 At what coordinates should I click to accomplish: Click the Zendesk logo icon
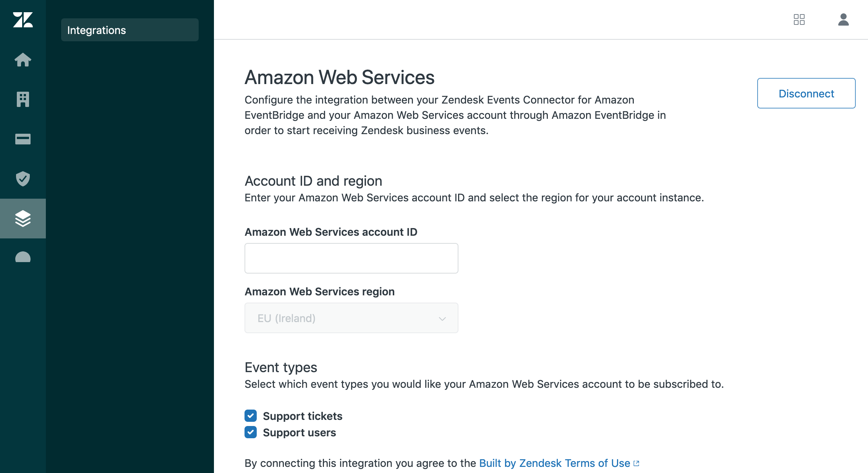pos(23,20)
